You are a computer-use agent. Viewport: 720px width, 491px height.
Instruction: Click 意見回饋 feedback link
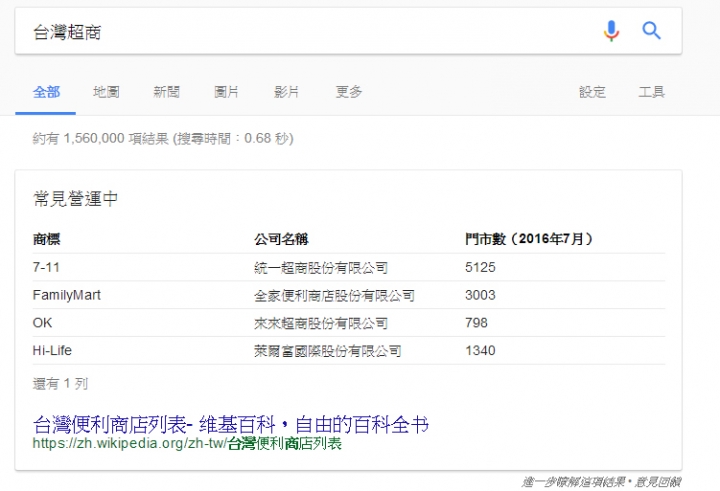(658, 482)
